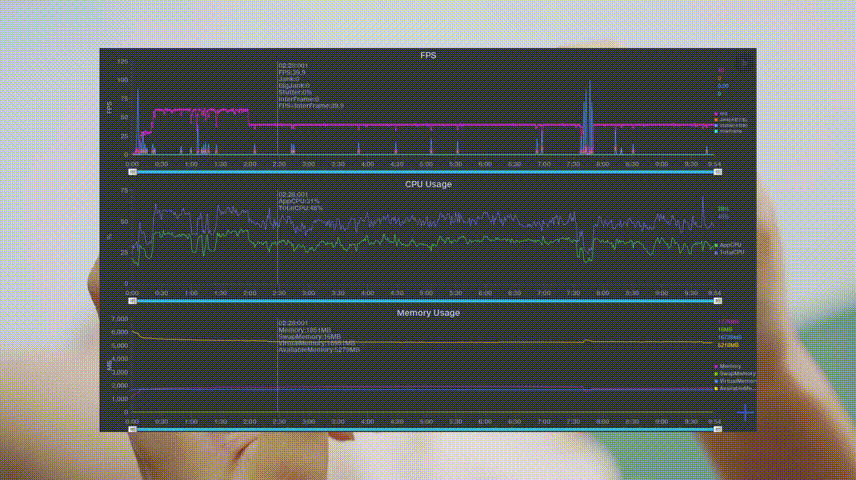Toggle the AppCPU series in the CPU legend
The height and width of the screenshot is (480, 856).
[x=728, y=246]
